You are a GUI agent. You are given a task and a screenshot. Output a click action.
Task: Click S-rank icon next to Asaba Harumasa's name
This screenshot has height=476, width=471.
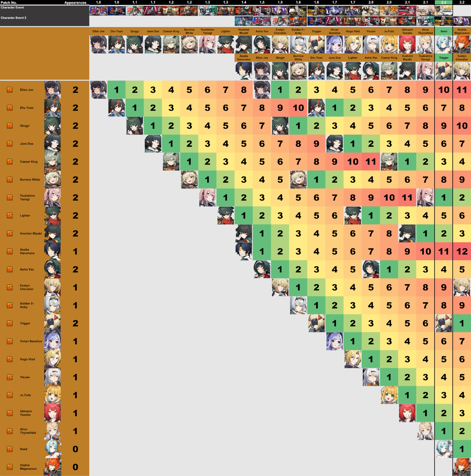pos(10,251)
